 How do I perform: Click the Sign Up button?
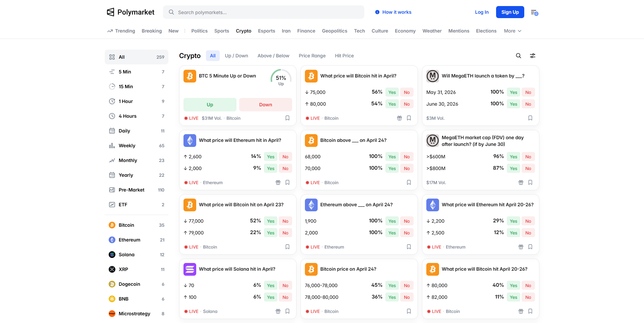[x=509, y=12]
